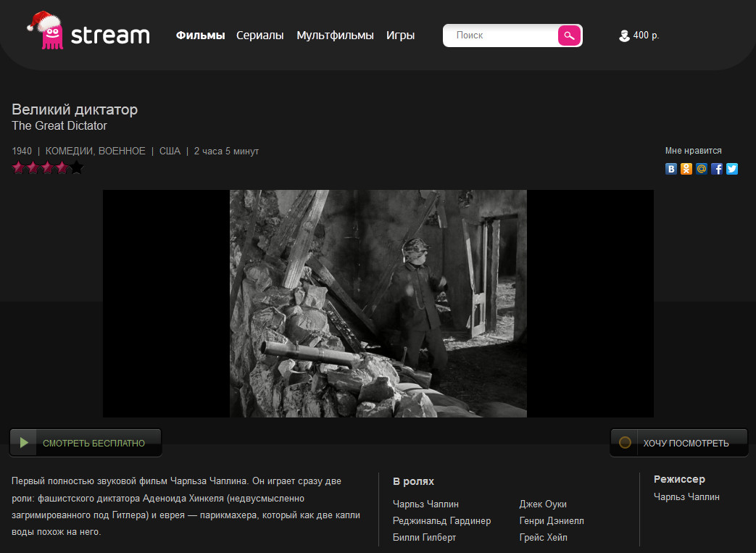
Task: Share via the Odnoklassniki icon
Action: coord(686,169)
